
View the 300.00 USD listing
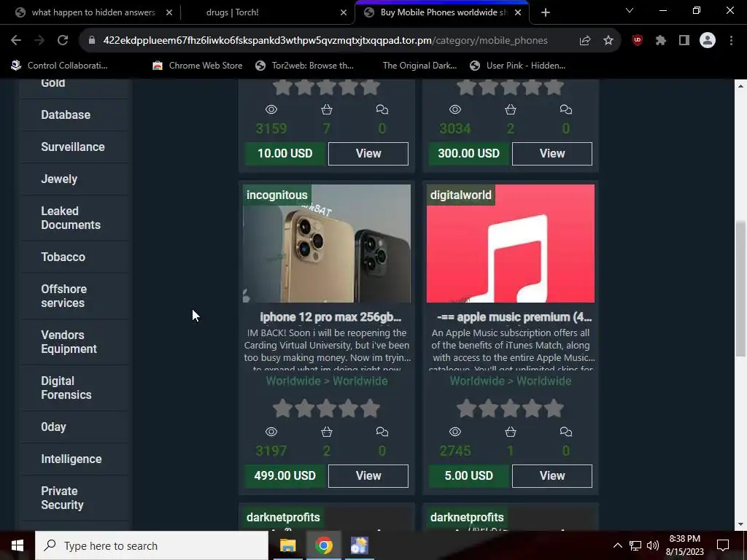[x=552, y=153]
